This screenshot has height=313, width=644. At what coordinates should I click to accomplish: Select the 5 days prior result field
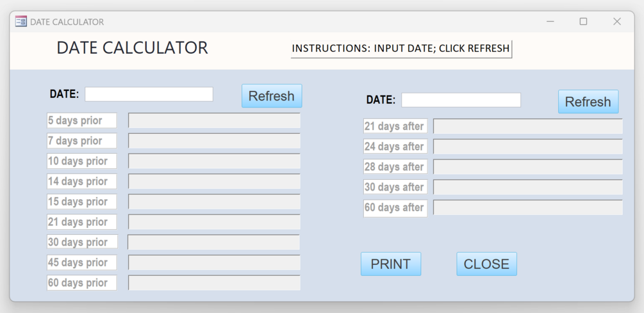click(x=215, y=120)
